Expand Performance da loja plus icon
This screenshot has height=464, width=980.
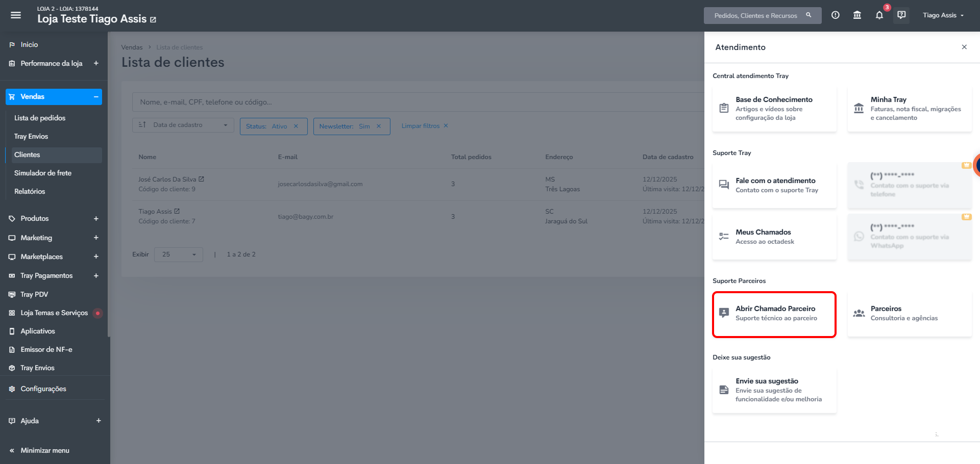(96, 63)
